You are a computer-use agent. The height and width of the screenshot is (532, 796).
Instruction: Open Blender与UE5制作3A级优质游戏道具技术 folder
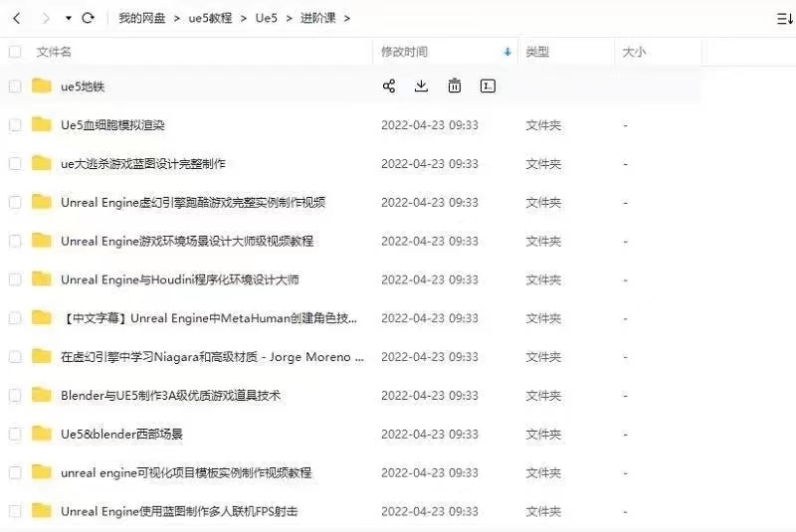pos(170,396)
